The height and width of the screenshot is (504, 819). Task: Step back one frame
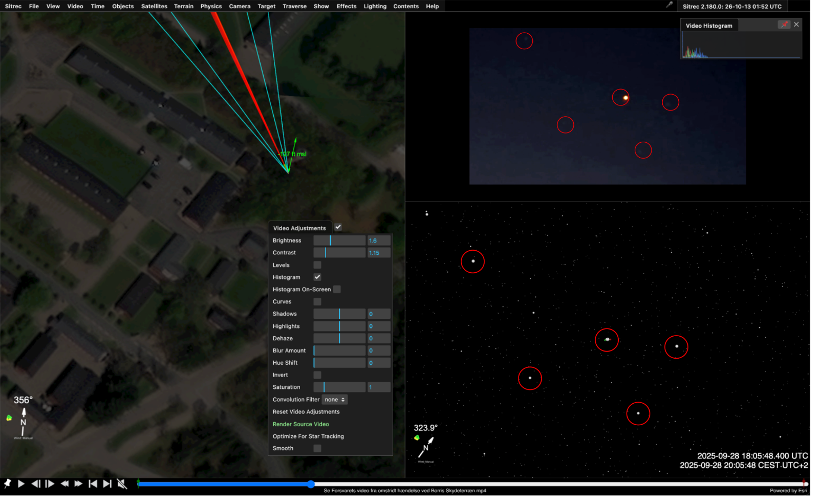click(36, 484)
